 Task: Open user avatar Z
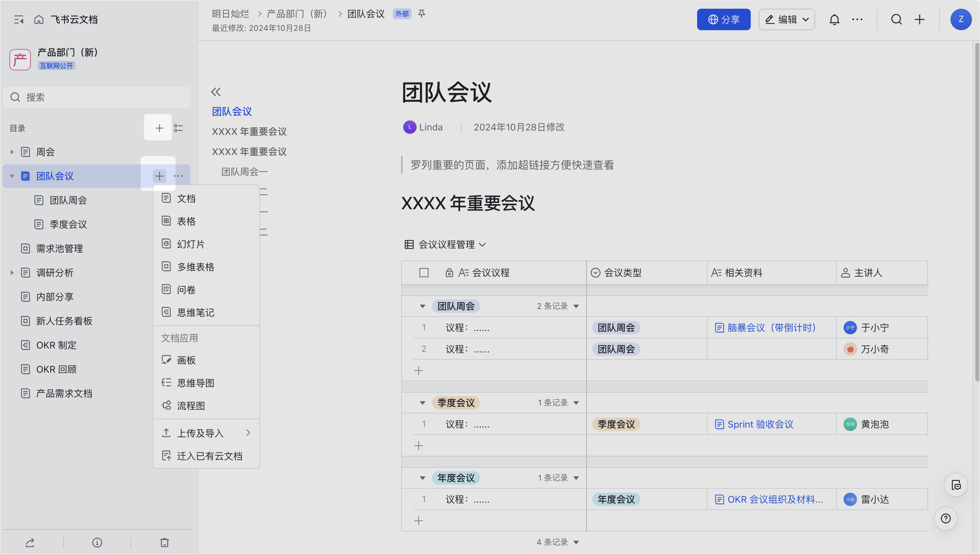(961, 19)
